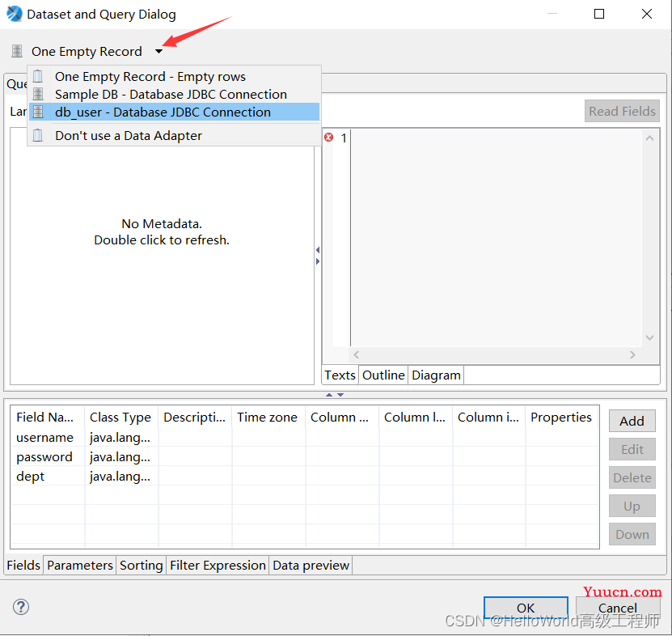Viewport: 672px width, 636px height.
Task: Click the Properties column header
Action: [x=562, y=417]
